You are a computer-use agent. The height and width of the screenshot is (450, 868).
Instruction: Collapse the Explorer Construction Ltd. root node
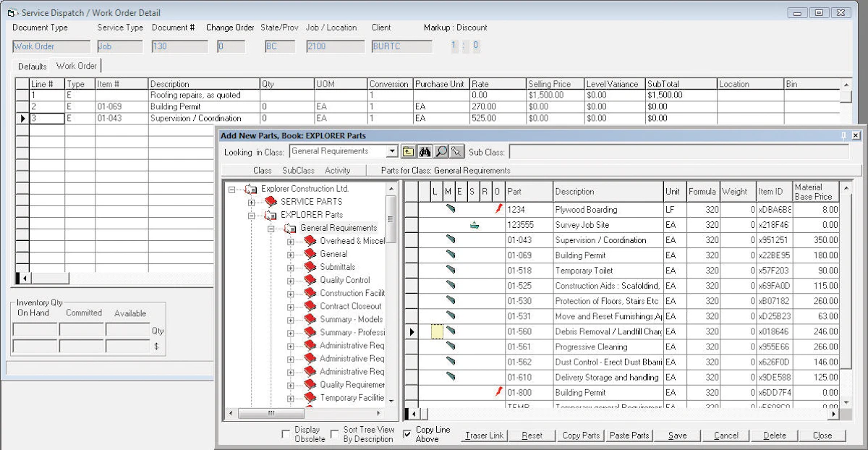tap(231, 190)
